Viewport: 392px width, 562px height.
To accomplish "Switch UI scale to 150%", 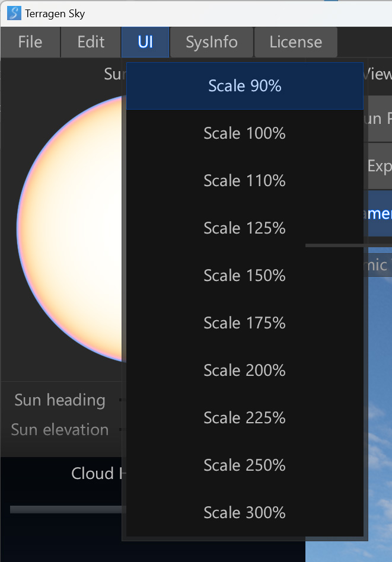I will pyautogui.click(x=244, y=276).
